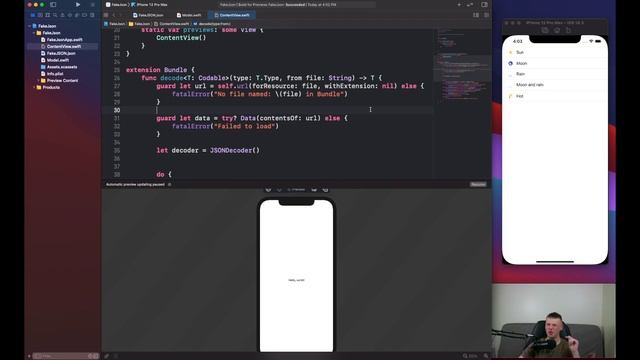This screenshot has width=640, height=360.
Task: Tap Moon row in Simulator list
Action: click(555, 63)
